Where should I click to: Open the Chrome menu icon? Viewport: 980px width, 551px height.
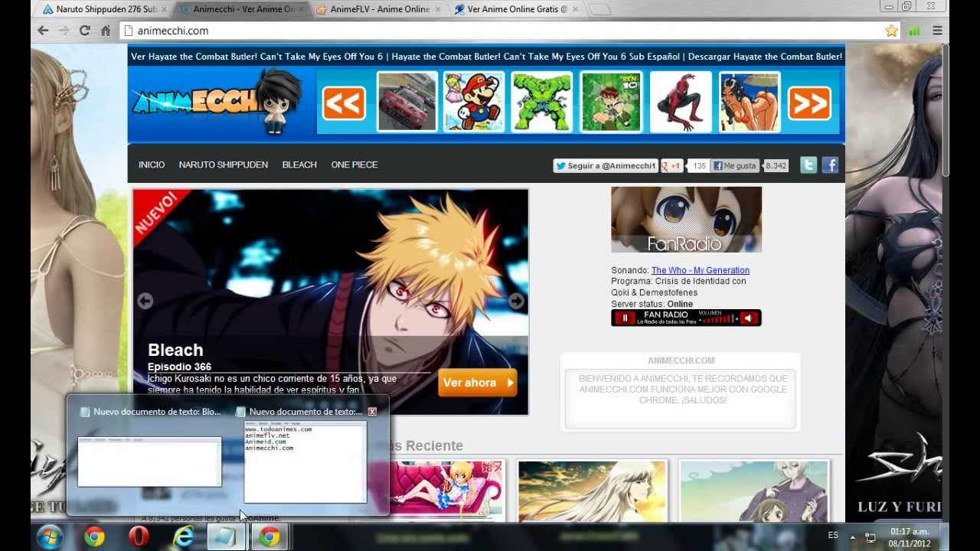(937, 31)
